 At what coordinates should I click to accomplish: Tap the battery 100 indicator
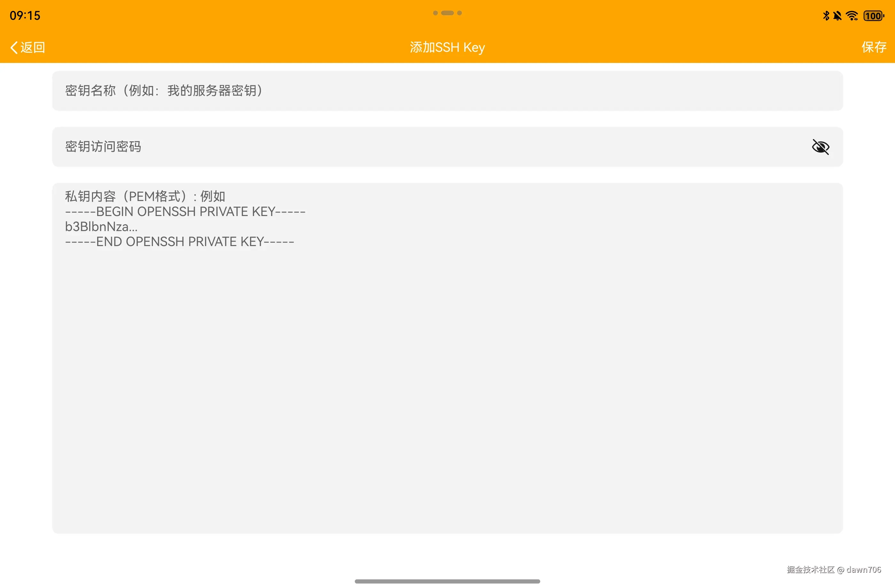(874, 16)
